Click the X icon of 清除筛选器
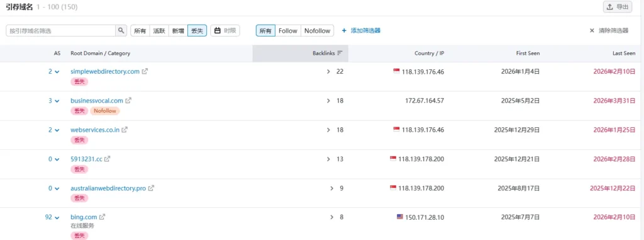Image resolution: width=644 pixels, height=240 pixels. 592,30
